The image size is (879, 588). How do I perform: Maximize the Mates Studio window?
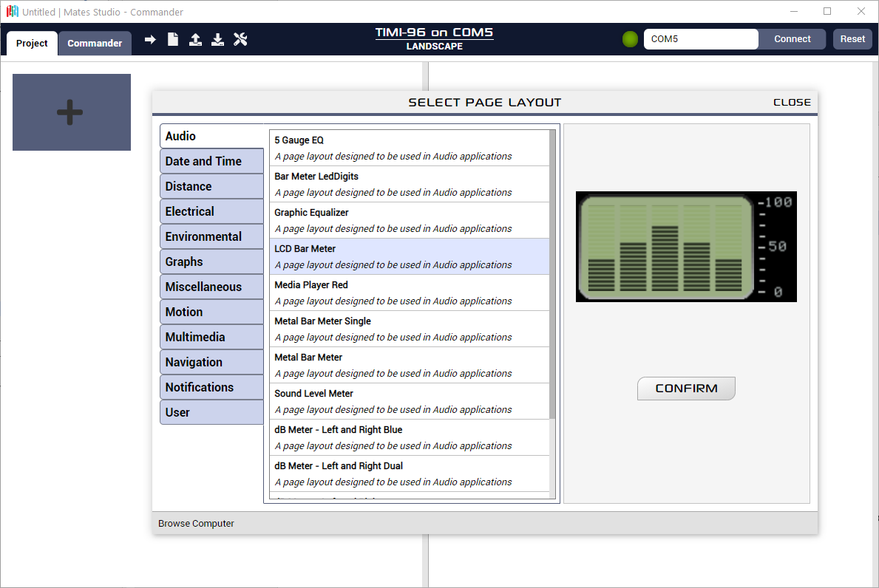click(x=827, y=11)
